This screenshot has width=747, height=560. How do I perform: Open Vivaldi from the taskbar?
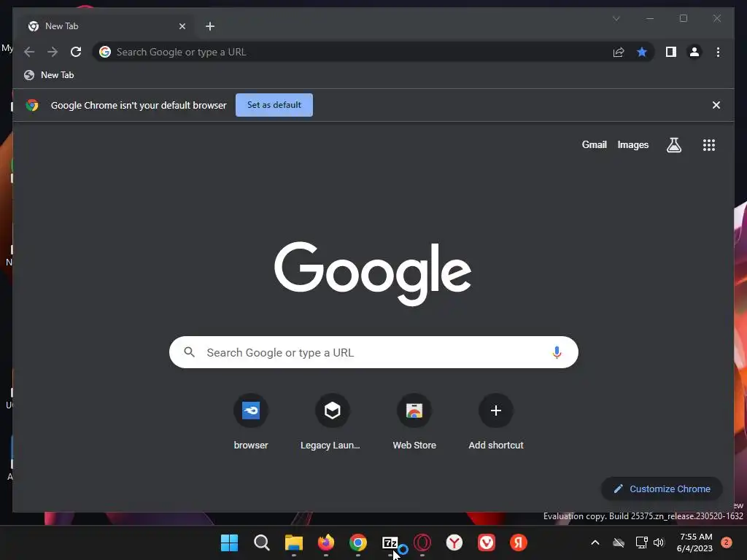pyautogui.click(x=487, y=542)
